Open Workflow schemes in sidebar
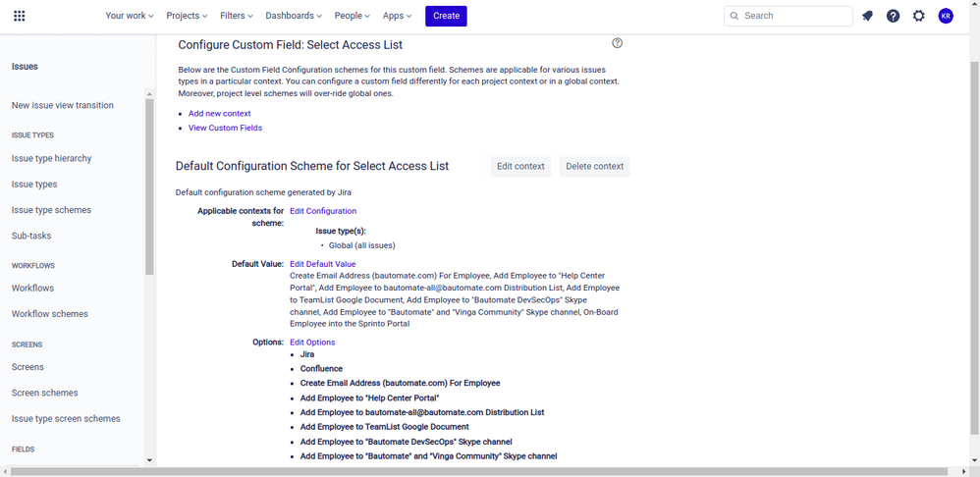Viewport: 980px width, 477px height. tap(49, 314)
